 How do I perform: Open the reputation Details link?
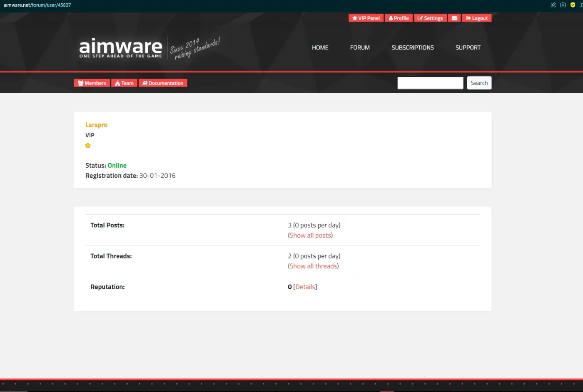pos(305,287)
